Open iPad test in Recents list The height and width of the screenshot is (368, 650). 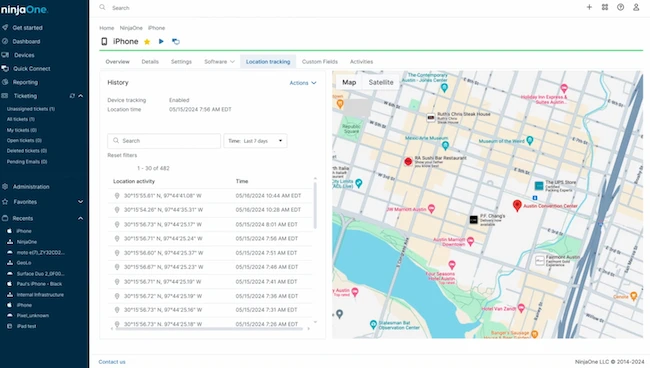(x=26, y=327)
